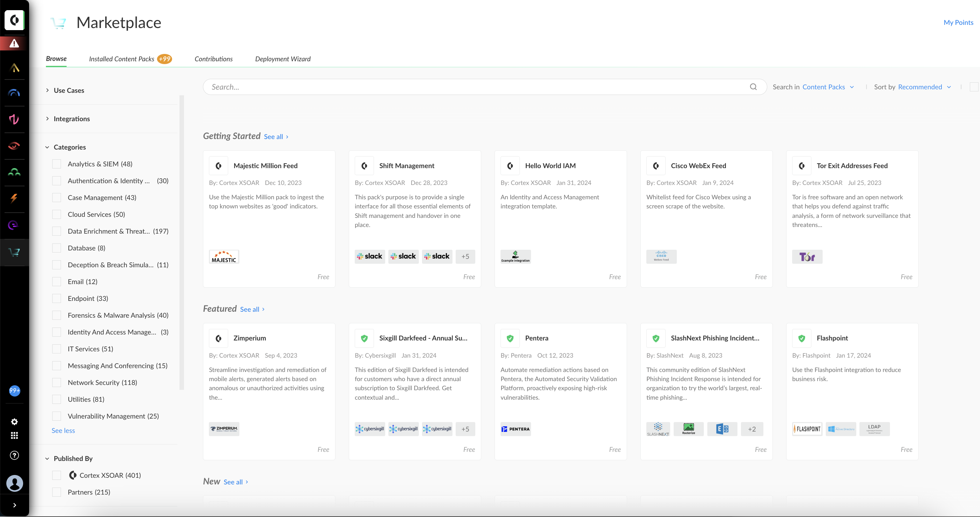The image size is (980, 517).
Task: Open sidebar settings gear
Action: [14, 422]
